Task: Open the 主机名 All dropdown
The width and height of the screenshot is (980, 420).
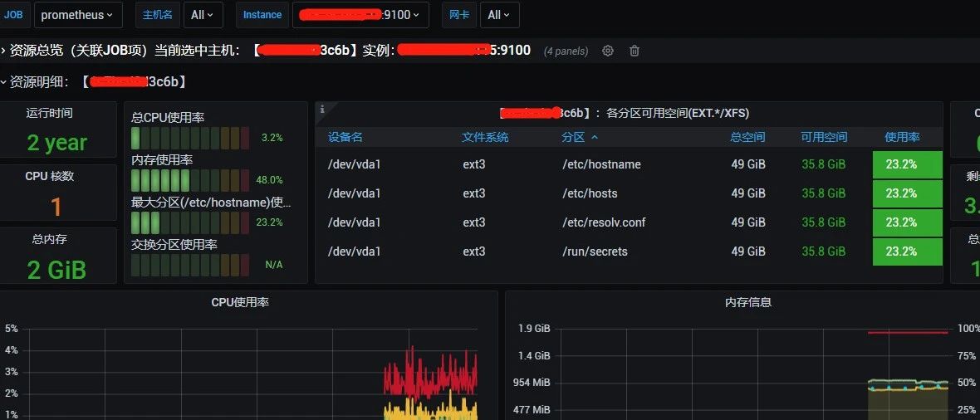Action: 203,15
